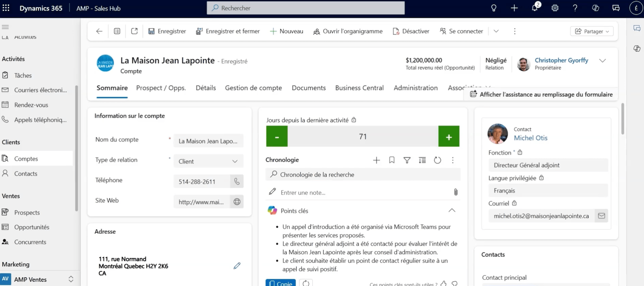Switch to the Prospect / Opps. tab
This screenshot has width=644, height=286.
pyautogui.click(x=161, y=88)
